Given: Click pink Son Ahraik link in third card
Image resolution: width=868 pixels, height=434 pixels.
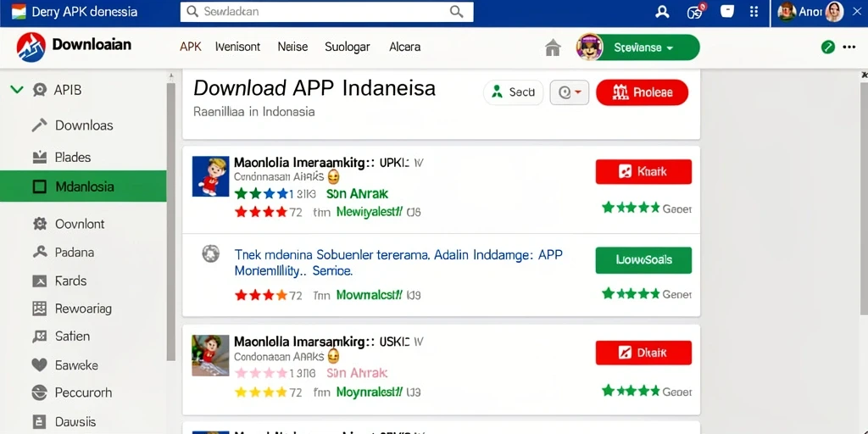Looking at the screenshot, I should (357, 373).
